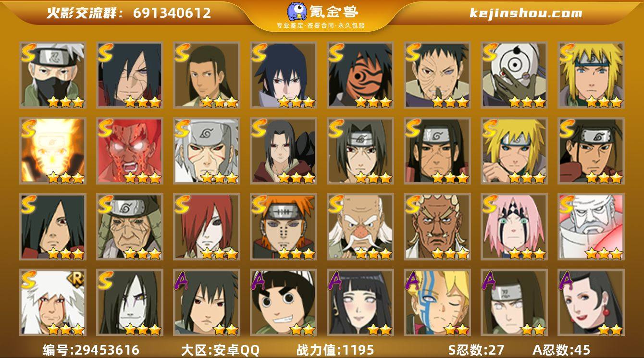Select the orange-haired pierced-face character
644x358 pixels.
284,227
